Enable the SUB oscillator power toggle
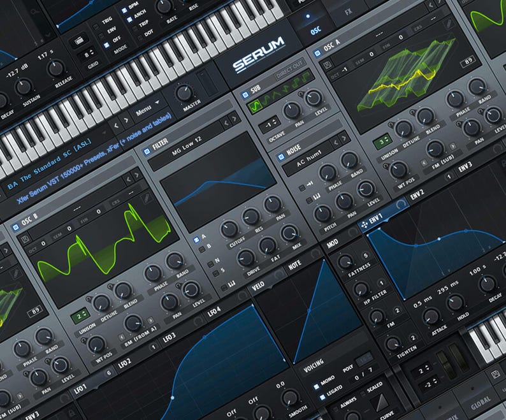506x420 pixels. (245, 94)
